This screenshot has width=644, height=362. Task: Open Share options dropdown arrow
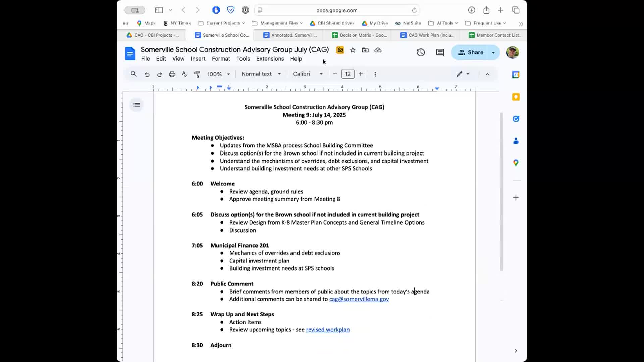tap(493, 53)
